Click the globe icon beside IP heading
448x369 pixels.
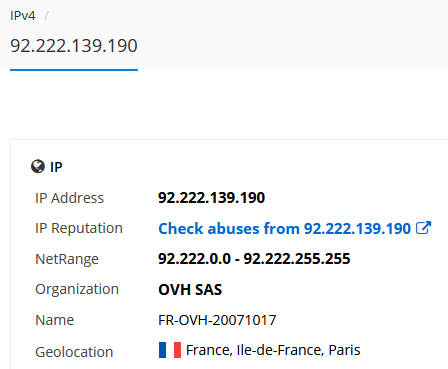point(38,166)
